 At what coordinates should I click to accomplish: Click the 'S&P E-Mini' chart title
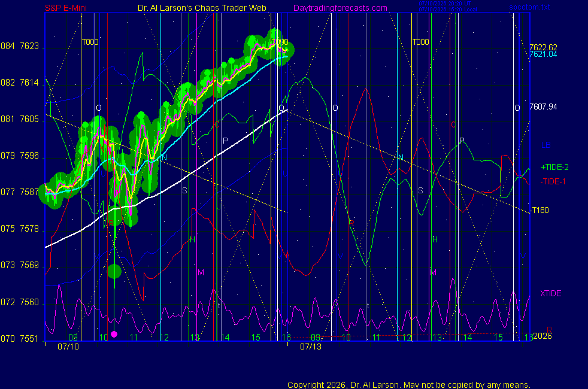(x=66, y=8)
